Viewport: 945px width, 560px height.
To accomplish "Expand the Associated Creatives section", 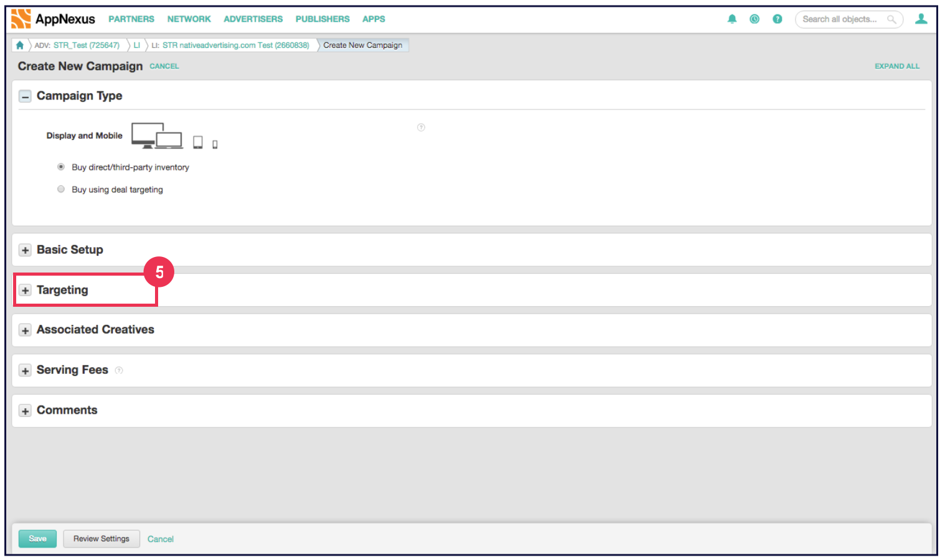I will [x=25, y=330].
